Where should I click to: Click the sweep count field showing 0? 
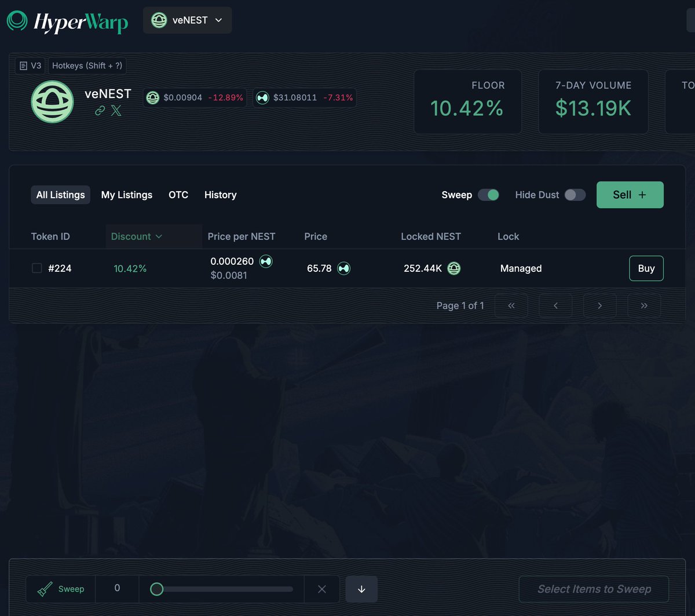click(117, 589)
